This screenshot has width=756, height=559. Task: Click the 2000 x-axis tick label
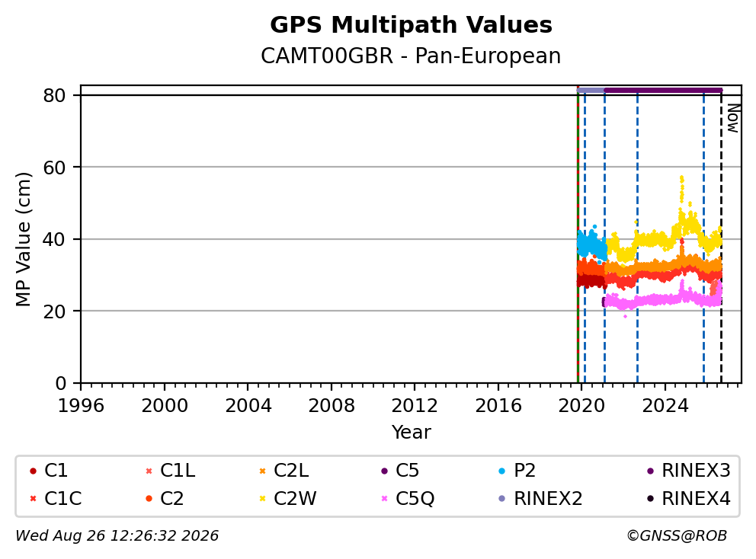pyautogui.click(x=165, y=406)
